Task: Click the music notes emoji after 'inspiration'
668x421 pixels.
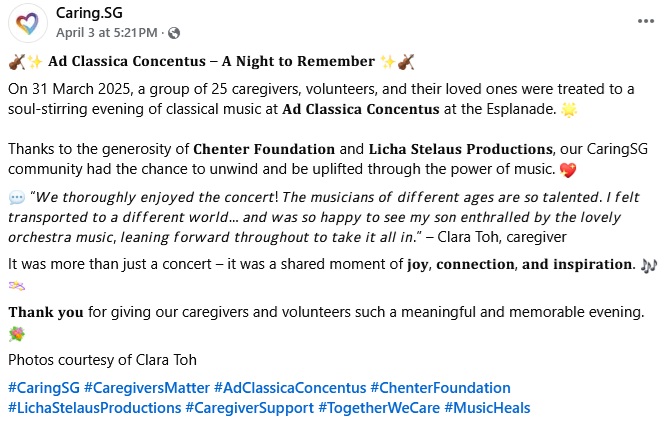Action: (648, 265)
